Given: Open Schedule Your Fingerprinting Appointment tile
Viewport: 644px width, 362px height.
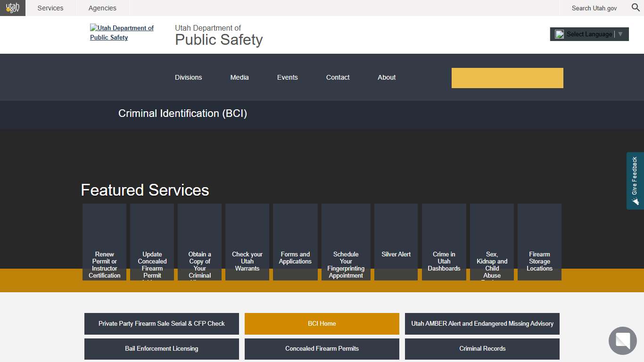Looking at the screenshot, I should point(346,242).
